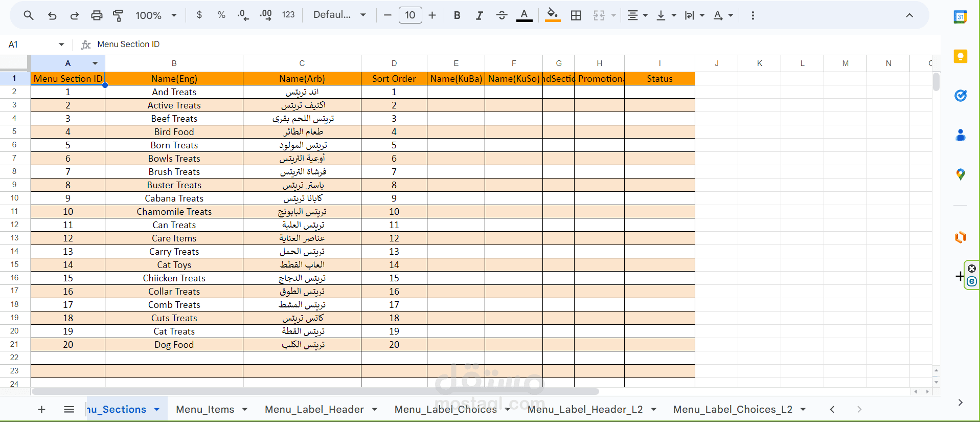This screenshot has height=422, width=980.
Task: Add a new sheet
Action: coord(42,409)
